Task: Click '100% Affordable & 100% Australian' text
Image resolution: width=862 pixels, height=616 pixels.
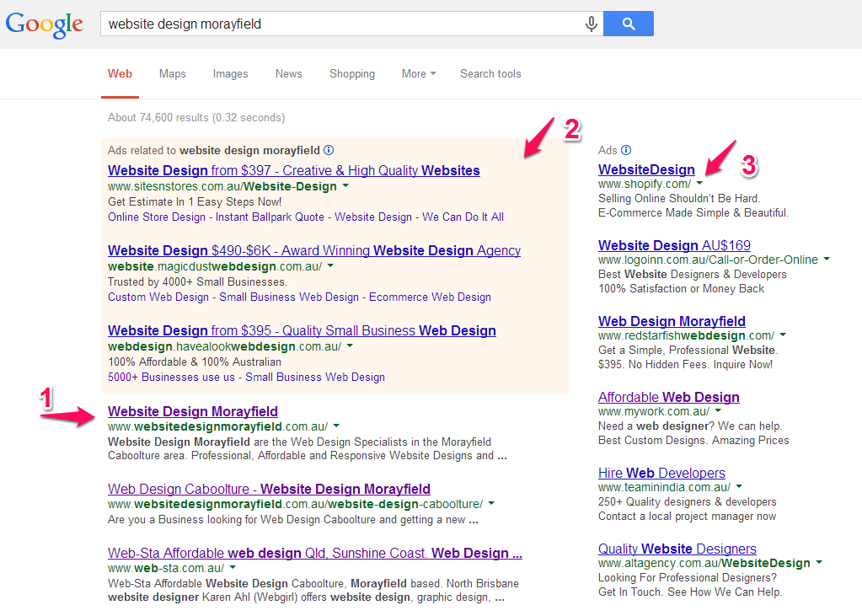Action: pyautogui.click(x=195, y=362)
